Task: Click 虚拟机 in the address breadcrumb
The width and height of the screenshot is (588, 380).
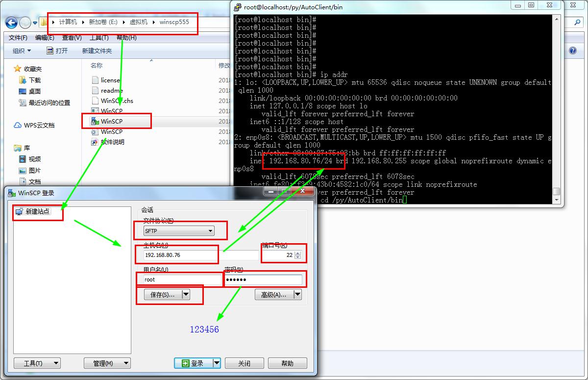Action: pyautogui.click(x=138, y=22)
